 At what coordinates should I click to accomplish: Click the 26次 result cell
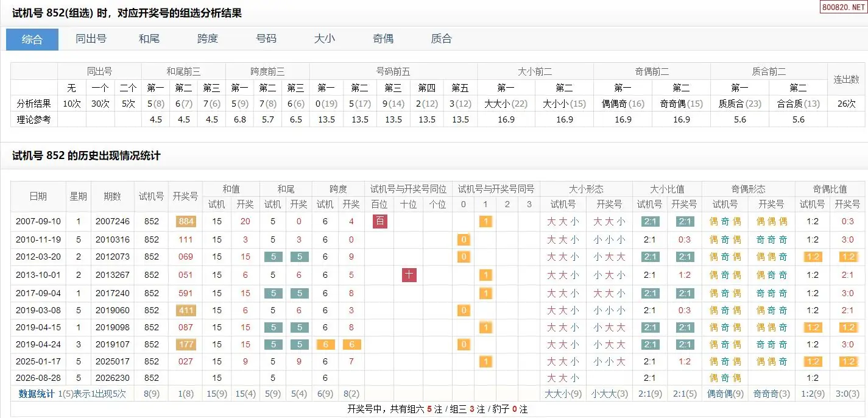[x=846, y=104]
